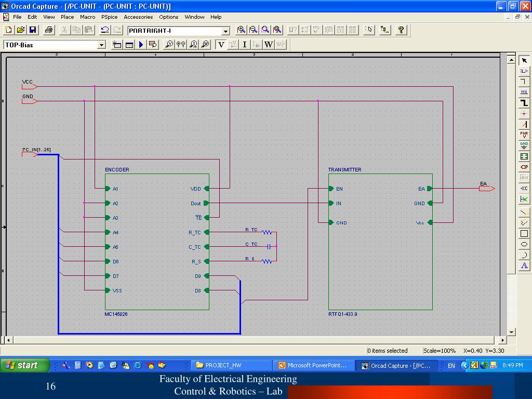
Task: Place a current marker
Action: pyautogui.click(x=193, y=45)
